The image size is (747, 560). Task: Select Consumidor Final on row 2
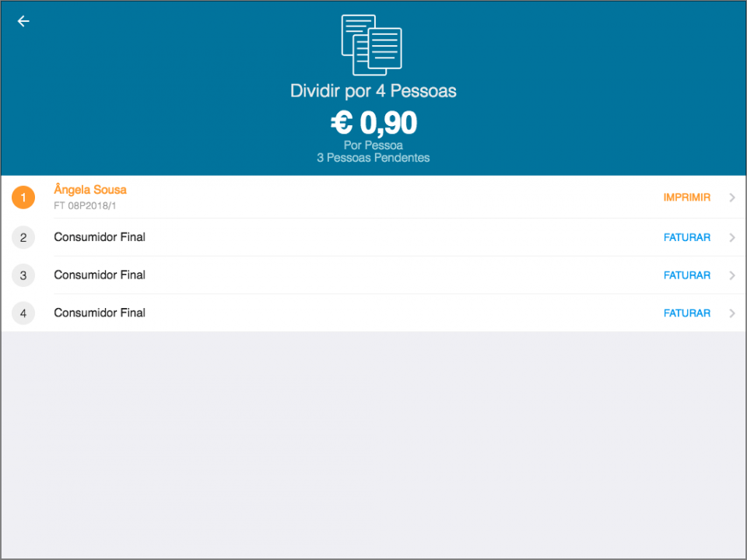100,237
